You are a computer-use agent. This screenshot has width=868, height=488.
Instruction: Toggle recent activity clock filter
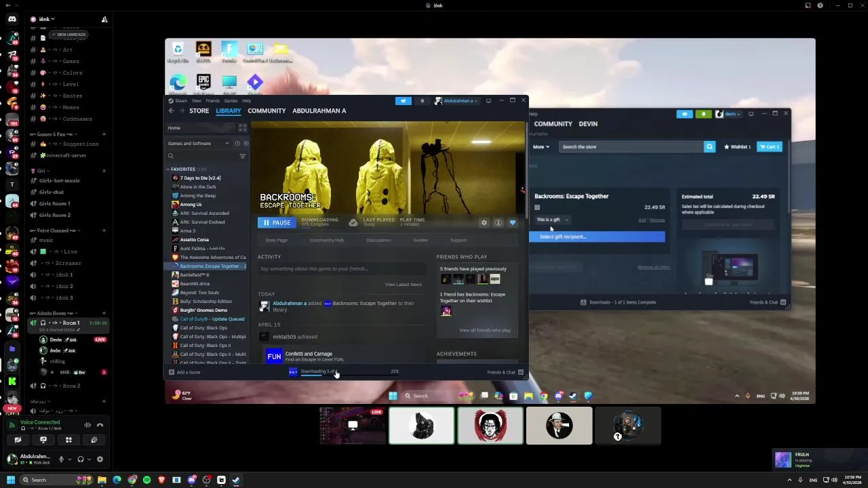tap(237, 143)
